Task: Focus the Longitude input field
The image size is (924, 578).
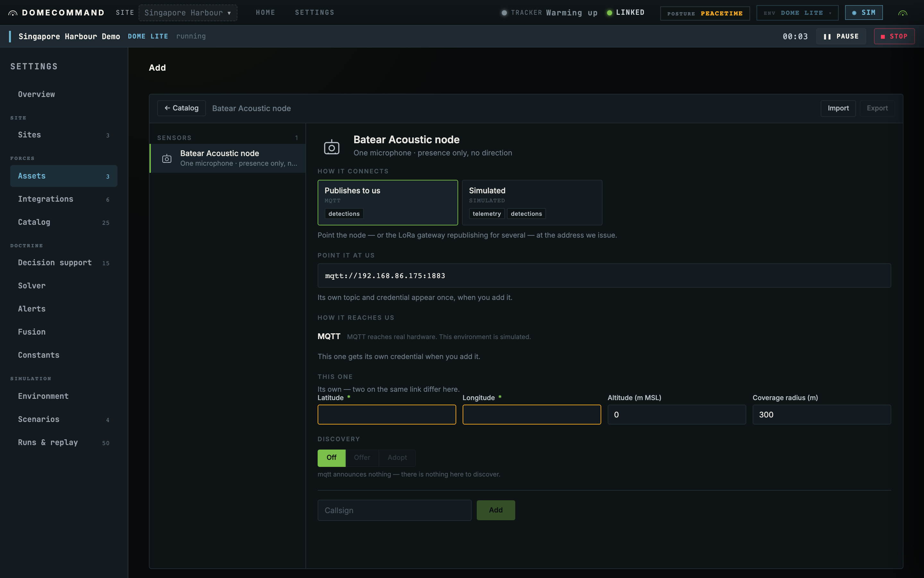Action: [x=532, y=414]
